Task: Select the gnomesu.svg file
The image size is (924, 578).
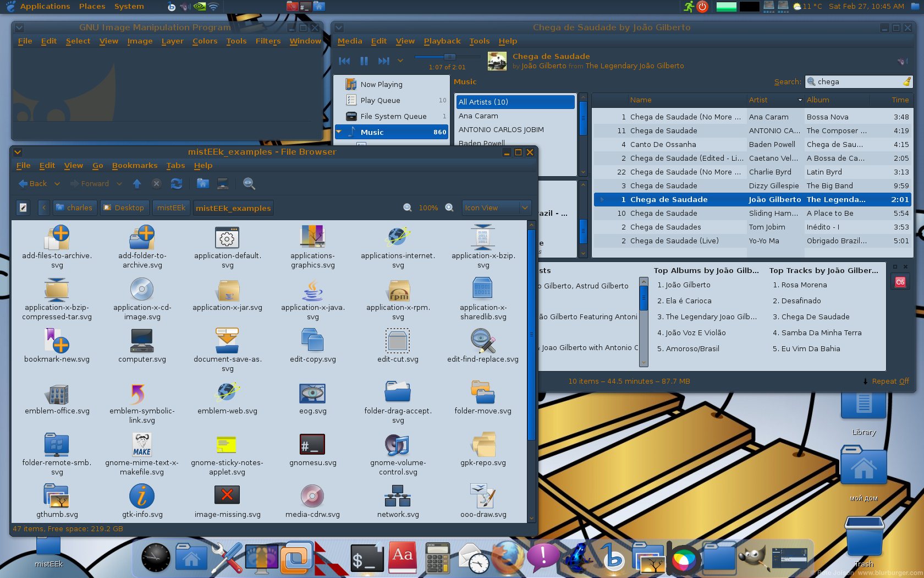Action: 312,450
